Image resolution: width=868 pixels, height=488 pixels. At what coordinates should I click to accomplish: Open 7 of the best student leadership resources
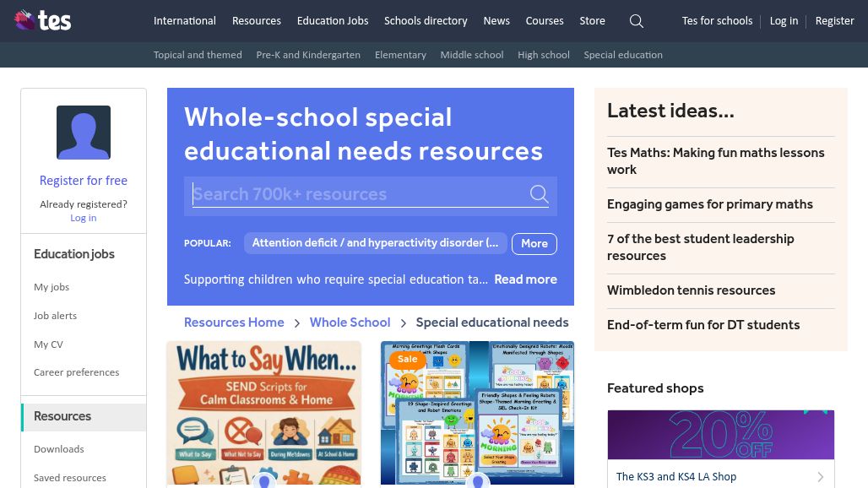[x=700, y=247]
